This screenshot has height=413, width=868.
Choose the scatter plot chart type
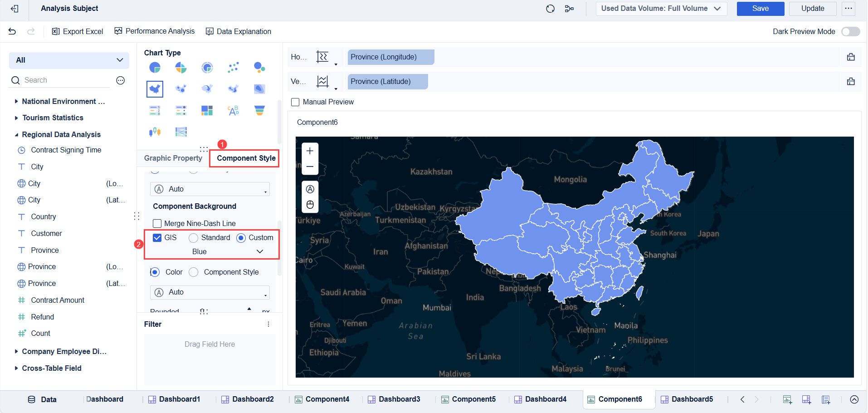tap(233, 68)
